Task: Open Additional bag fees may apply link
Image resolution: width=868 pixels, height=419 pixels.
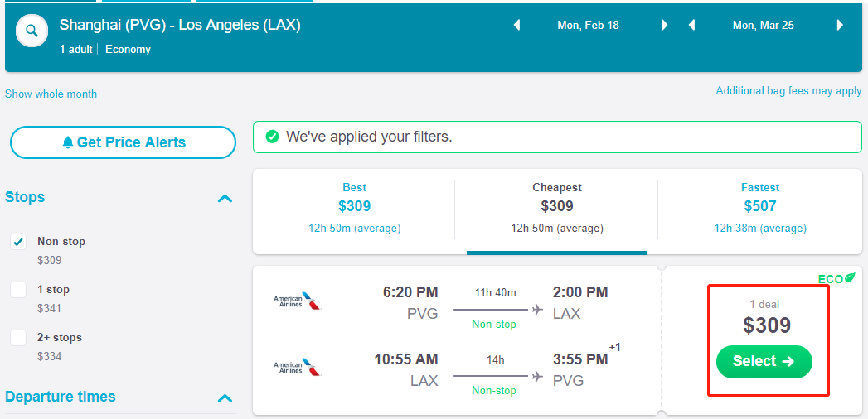Action: tap(788, 91)
